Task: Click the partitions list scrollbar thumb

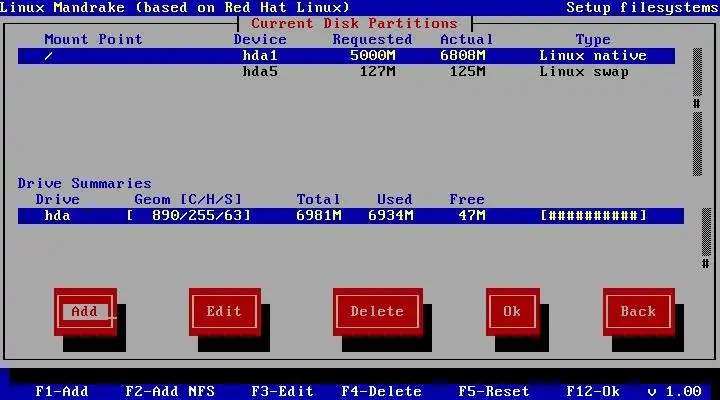Action: [697, 104]
